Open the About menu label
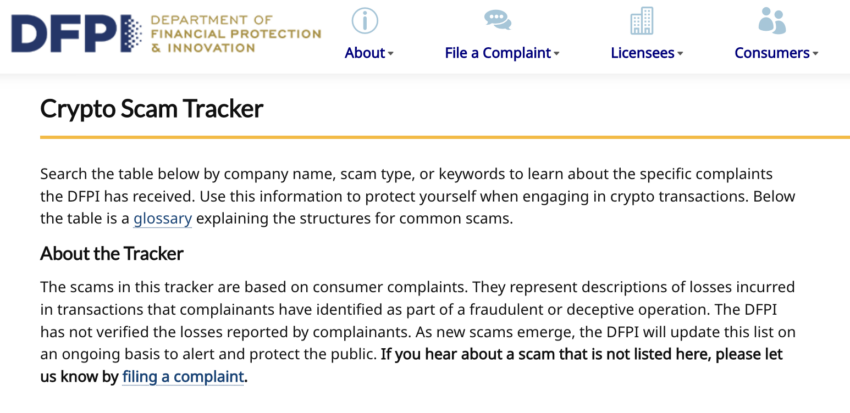Image resolution: width=850 pixels, height=413 pixels. tap(364, 53)
